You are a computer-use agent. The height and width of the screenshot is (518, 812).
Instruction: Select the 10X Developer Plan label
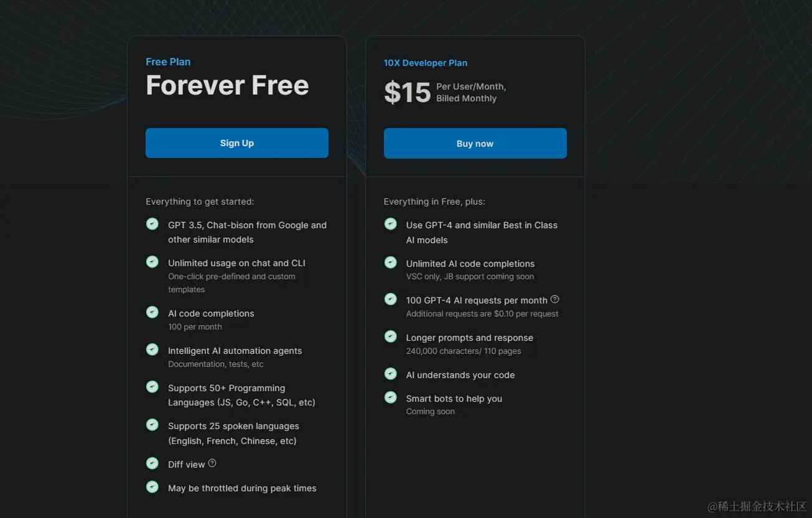[426, 63]
